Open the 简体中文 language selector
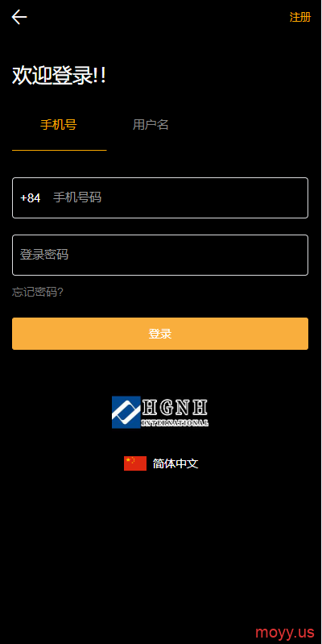The width and height of the screenshot is (322, 644). [175, 463]
